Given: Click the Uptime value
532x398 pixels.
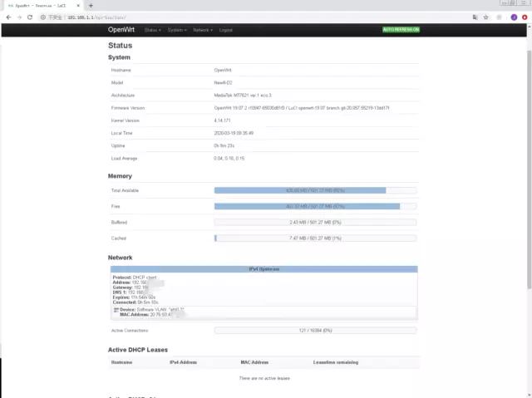Looking at the screenshot, I should (x=224, y=145).
